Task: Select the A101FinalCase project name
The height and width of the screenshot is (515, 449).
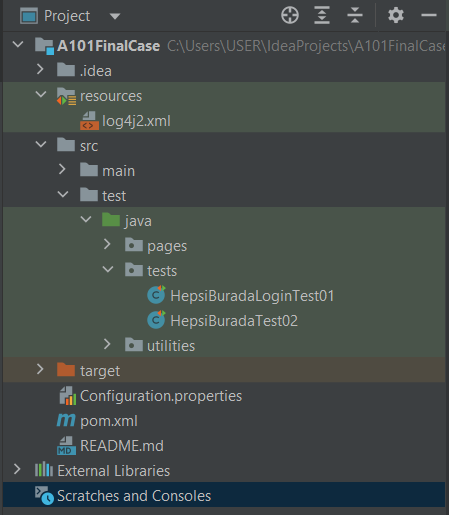Action: [x=108, y=46]
